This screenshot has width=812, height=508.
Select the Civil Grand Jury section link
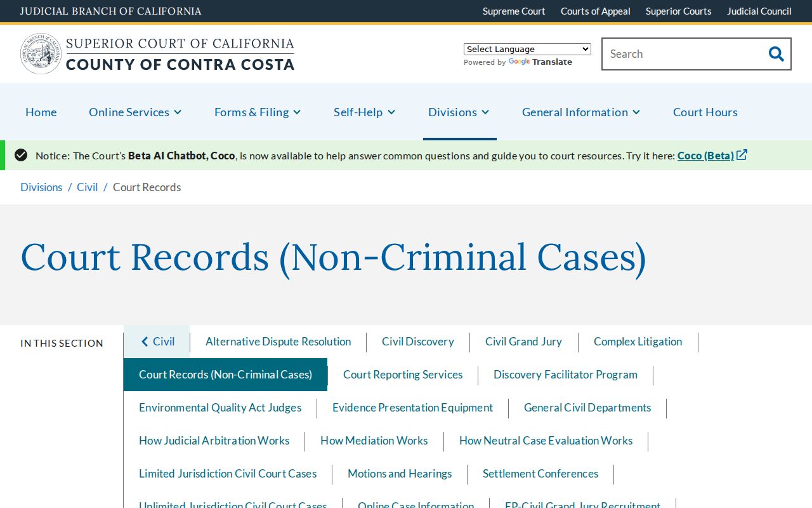coord(523,342)
